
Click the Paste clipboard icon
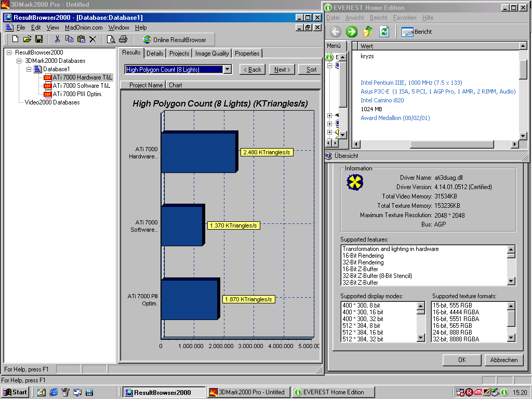pos(81,39)
